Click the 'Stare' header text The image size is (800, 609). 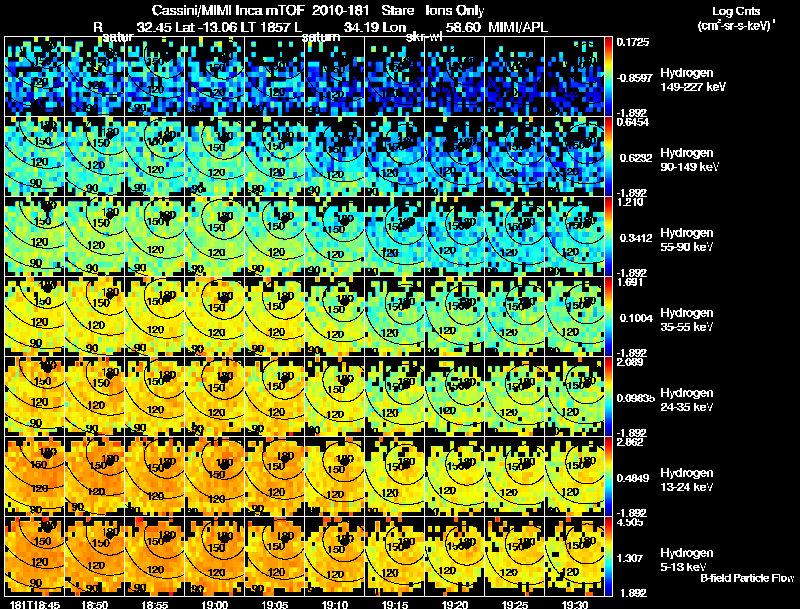(397, 10)
